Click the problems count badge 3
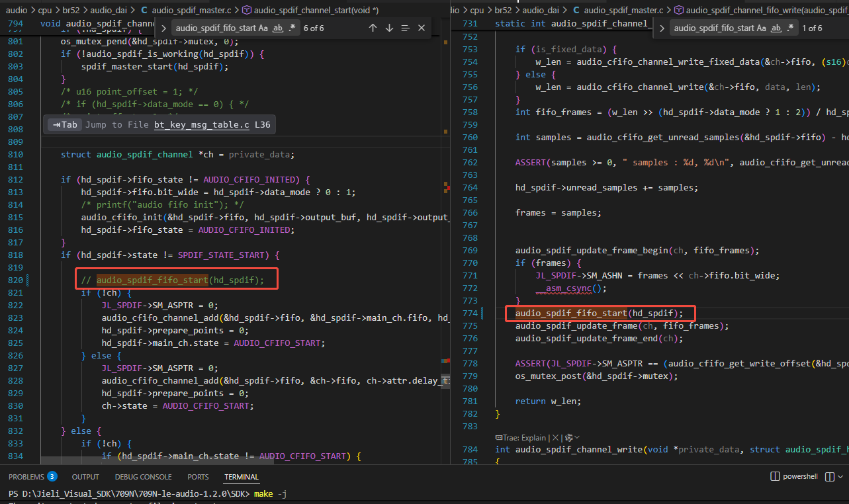Viewport: 849px width, 504px height. [52, 477]
